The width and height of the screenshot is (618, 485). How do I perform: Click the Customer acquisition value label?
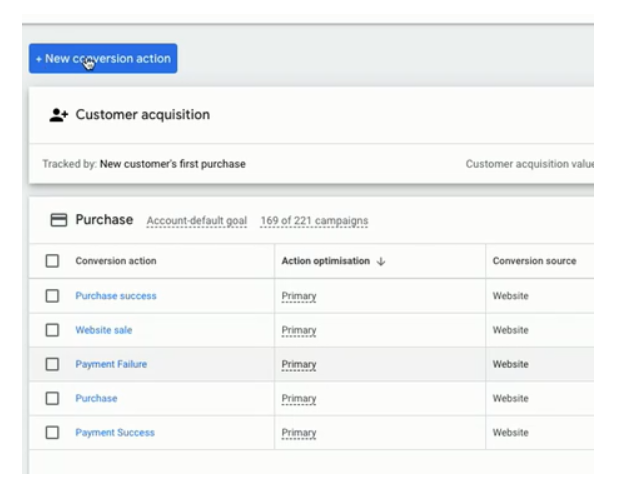530,164
